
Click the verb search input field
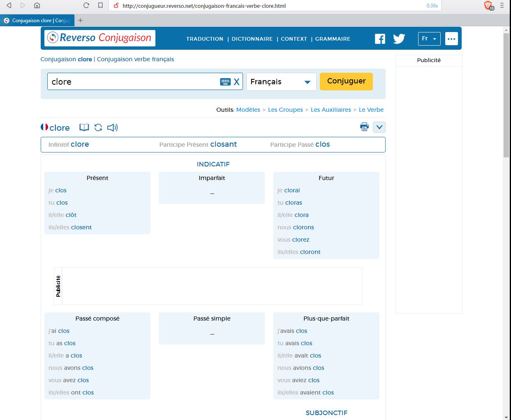[x=134, y=82]
